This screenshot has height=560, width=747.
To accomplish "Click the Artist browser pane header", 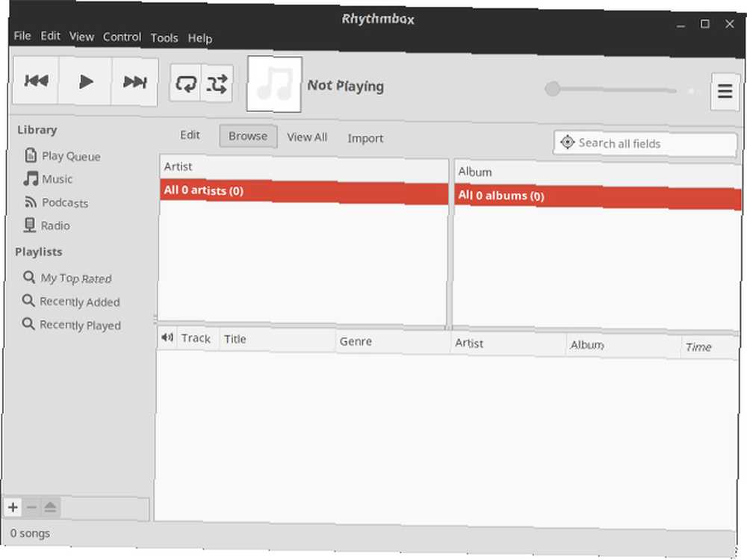I will [304, 167].
